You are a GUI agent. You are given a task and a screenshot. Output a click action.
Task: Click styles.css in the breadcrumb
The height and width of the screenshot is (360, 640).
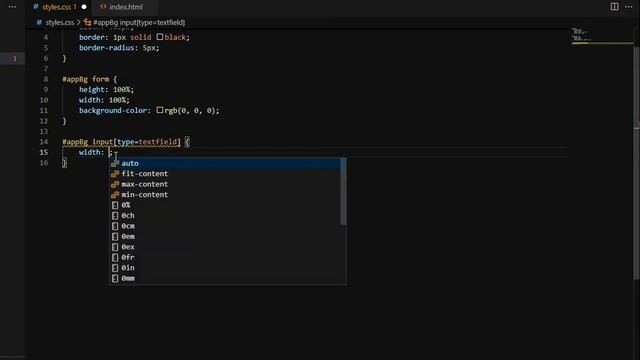point(60,22)
